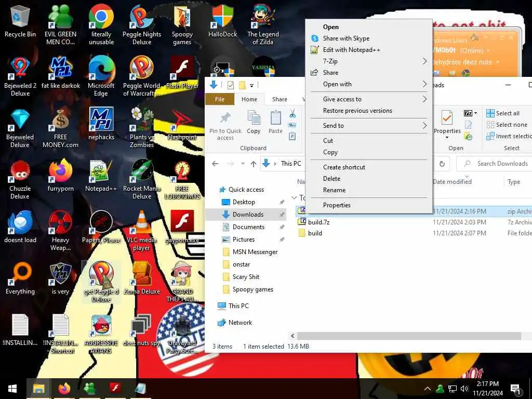Open the Recycle Bin desktop icon
Screen dimensions: 532x399
(x=20, y=21)
